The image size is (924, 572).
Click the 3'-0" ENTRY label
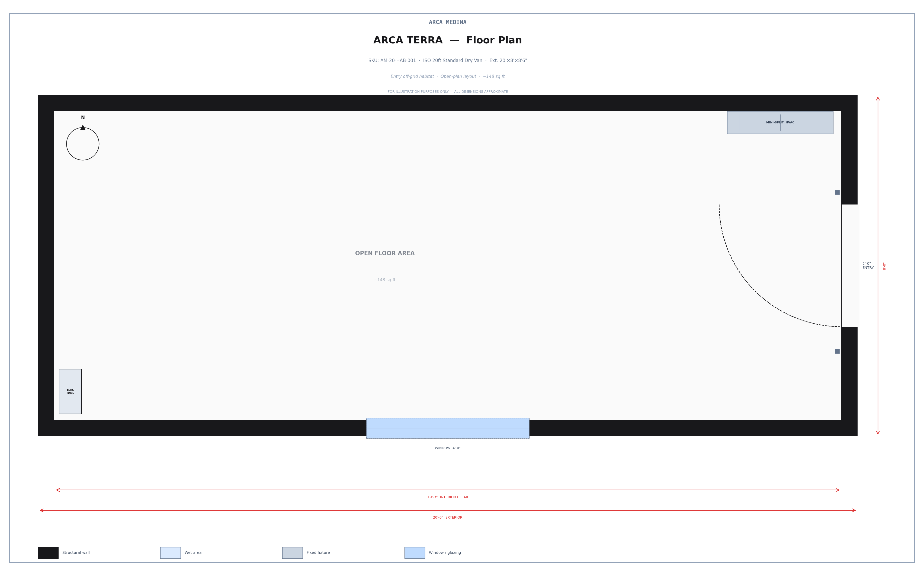[868, 266]
